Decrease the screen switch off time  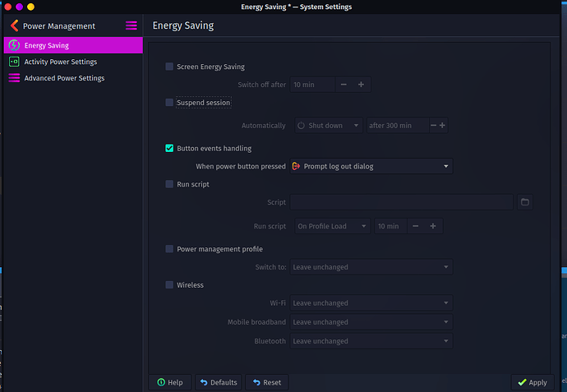(x=343, y=85)
